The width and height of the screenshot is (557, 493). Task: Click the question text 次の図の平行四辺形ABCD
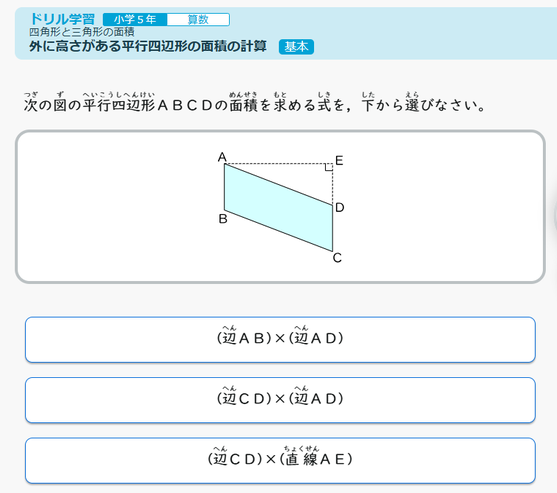coord(118,105)
